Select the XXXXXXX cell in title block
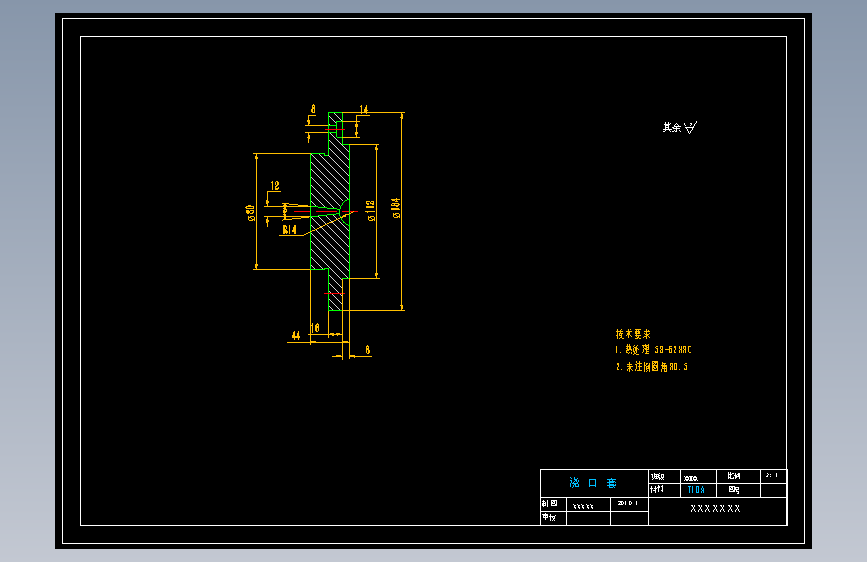This screenshot has height=562, width=867. [x=715, y=508]
